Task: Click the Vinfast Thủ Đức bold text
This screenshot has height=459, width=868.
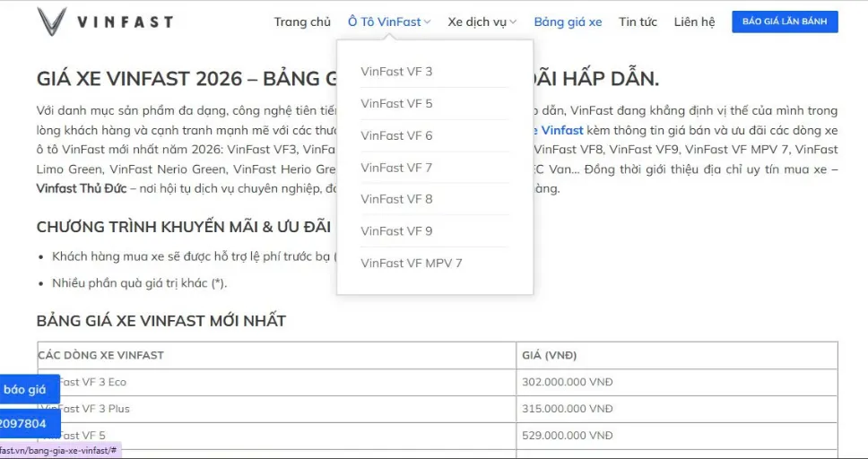Action: pos(82,188)
